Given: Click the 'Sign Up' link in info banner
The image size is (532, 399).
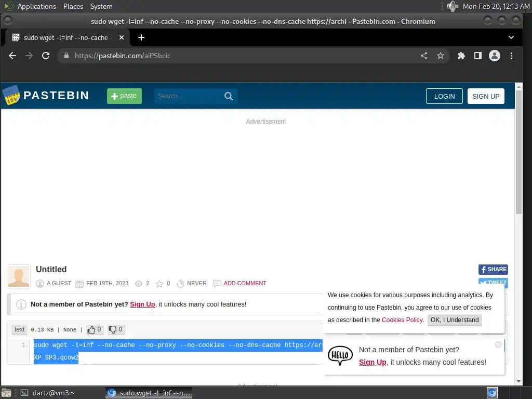Looking at the screenshot, I should coord(142,304).
